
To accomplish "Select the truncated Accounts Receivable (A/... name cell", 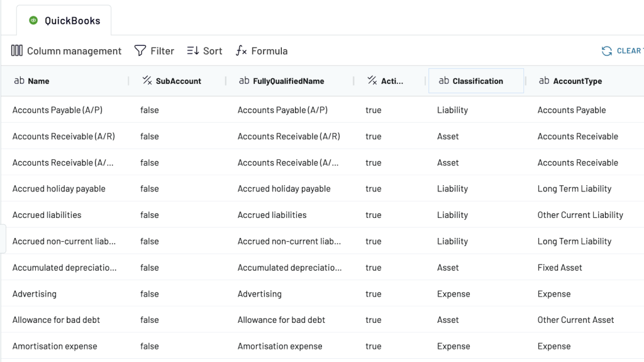I will (x=63, y=162).
